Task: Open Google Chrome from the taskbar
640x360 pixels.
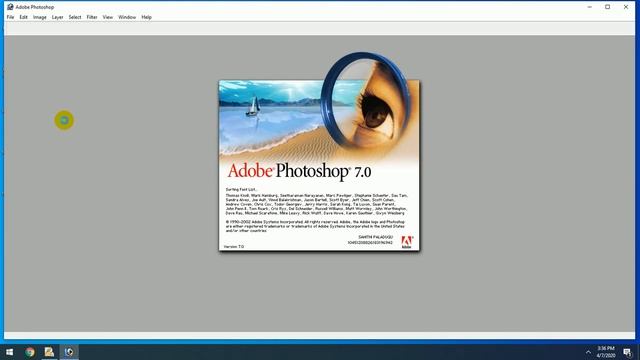Action: [29, 352]
